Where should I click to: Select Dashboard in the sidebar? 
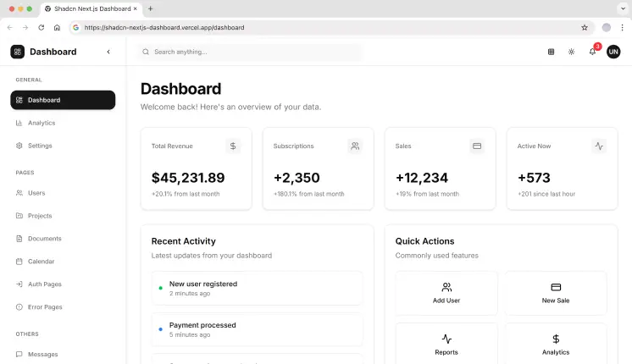coord(63,100)
